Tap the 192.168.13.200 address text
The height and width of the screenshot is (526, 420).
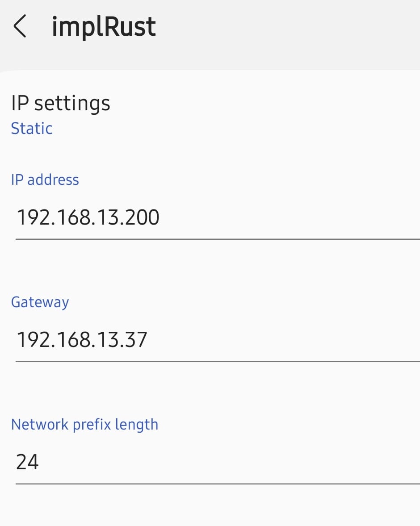pyautogui.click(x=88, y=218)
